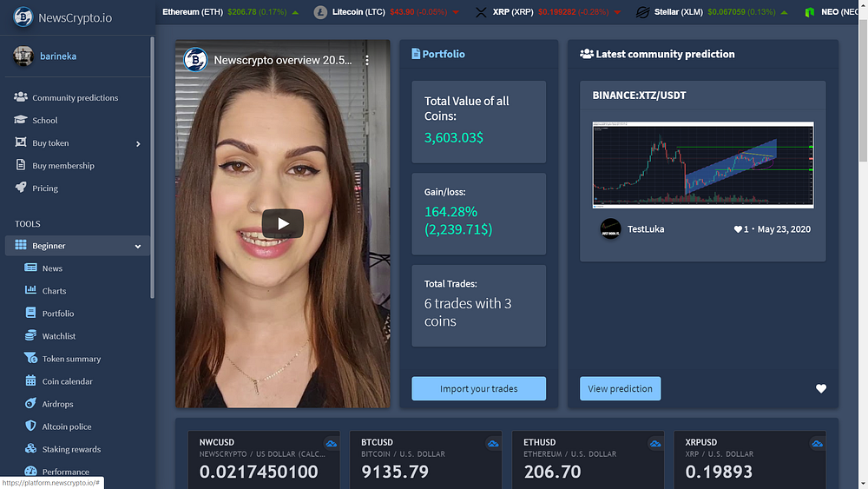Open Community predictions page
Image resolution: width=868 pixels, height=489 pixels.
pyautogui.click(x=76, y=97)
